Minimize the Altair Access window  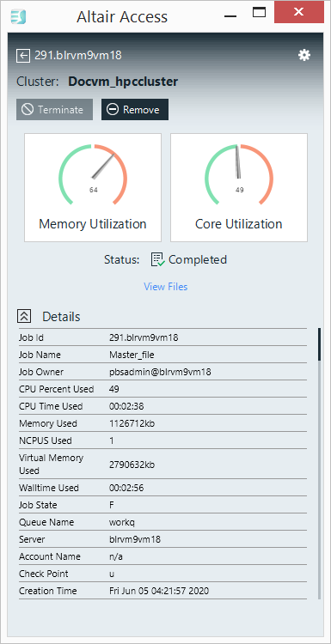click(230, 16)
